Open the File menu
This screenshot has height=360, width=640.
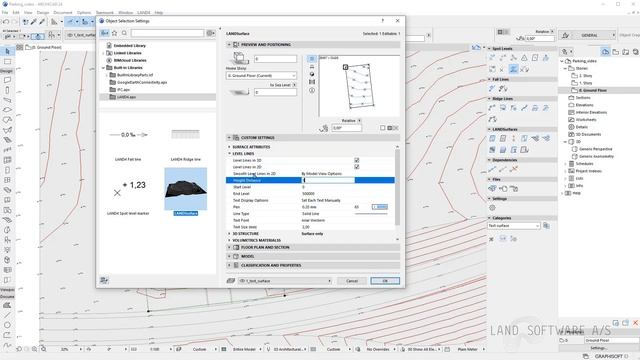tap(5, 13)
